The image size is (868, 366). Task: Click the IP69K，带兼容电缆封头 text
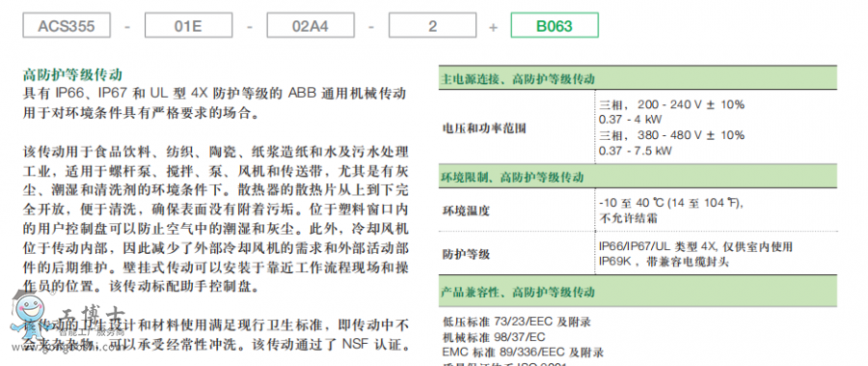tap(664, 262)
